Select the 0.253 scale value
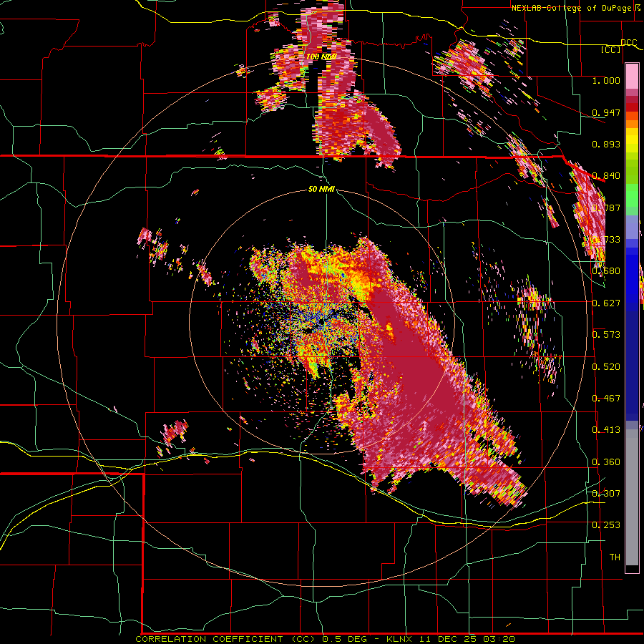The image size is (644, 644). click(606, 525)
